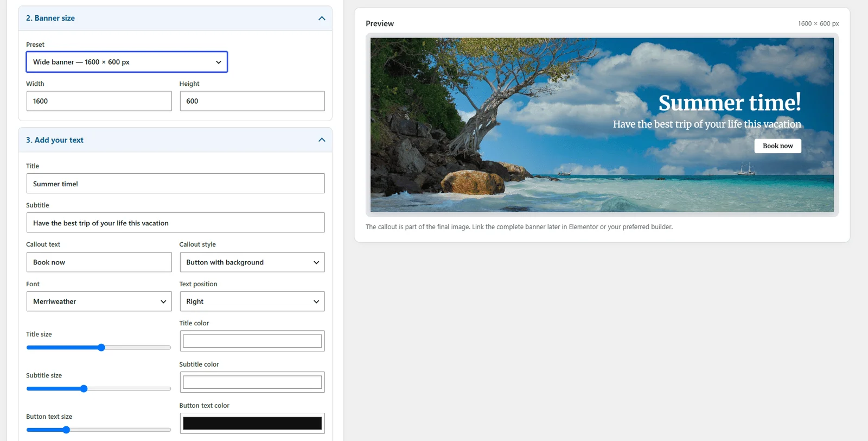The image size is (868, 441).
Task: Click the '2. Banner size' section heading
Action: point(50,18)
